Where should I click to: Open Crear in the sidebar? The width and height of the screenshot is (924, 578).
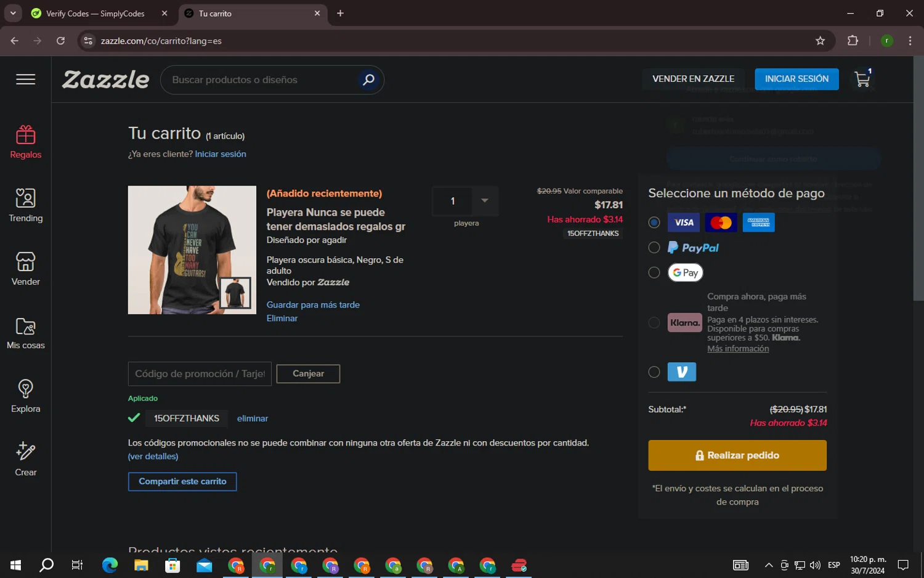click(x=25, y=460)
